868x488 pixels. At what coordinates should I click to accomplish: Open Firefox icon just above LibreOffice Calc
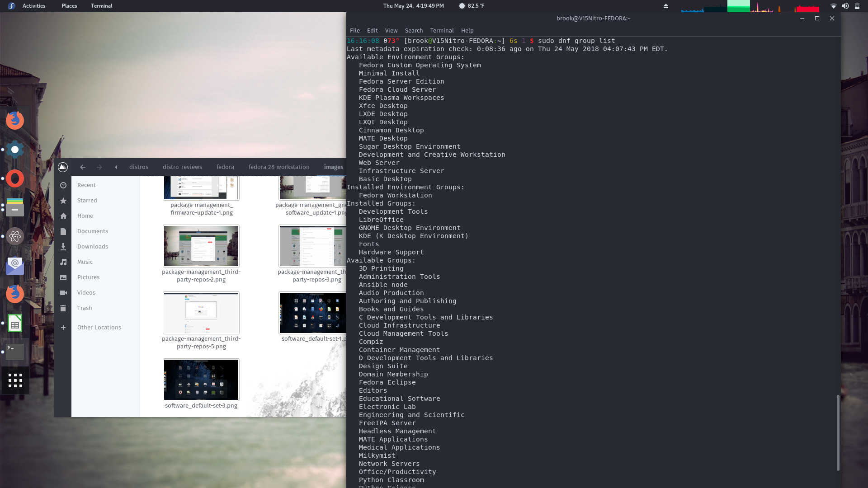(15, 294)
